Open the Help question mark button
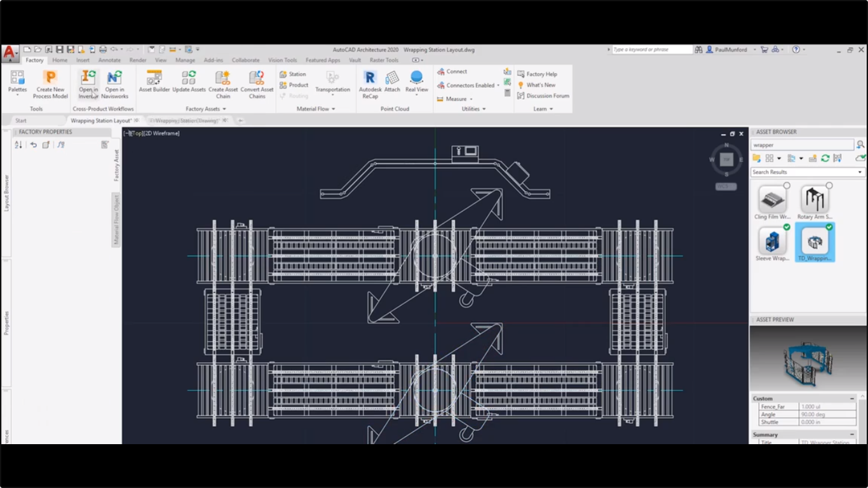This screenshot has width=868, height=488. pos(796,50)
